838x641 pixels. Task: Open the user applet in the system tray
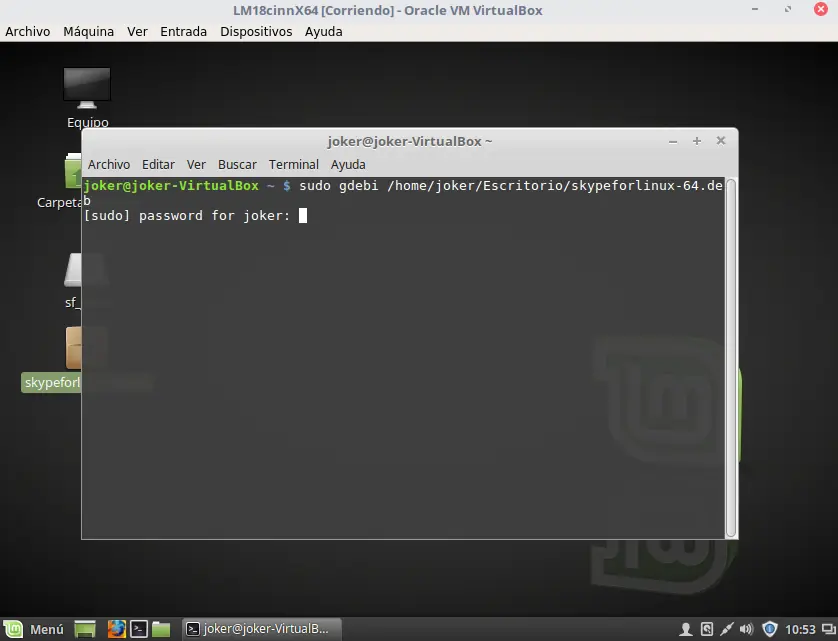pyautogui.click(x=685, y=629)
